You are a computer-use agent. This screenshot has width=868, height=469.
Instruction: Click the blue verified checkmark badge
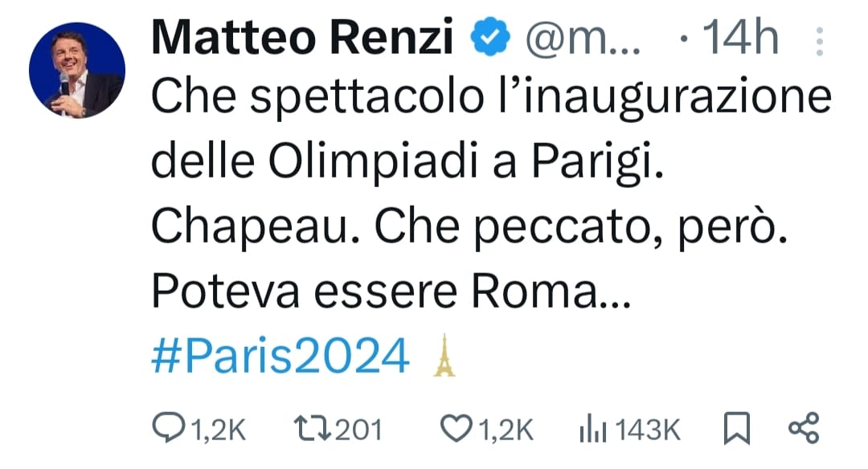[489, 39]
